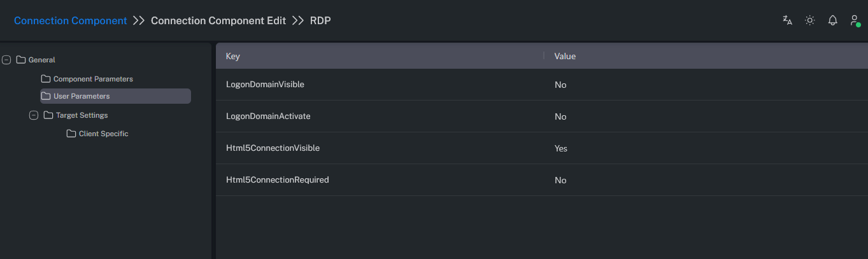868x259 pixels.
Task: Sort by the Key column header
Action: pyautogui.click(x=232, y=56)
